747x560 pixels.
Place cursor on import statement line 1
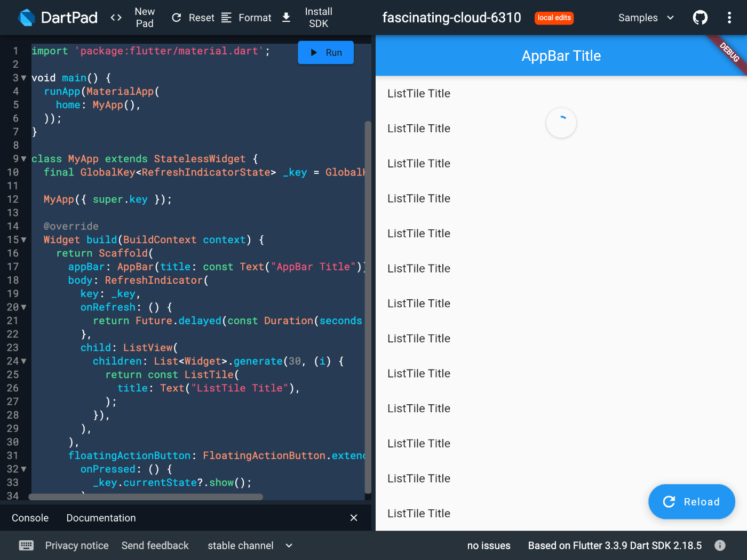click(x=151, y=51)
